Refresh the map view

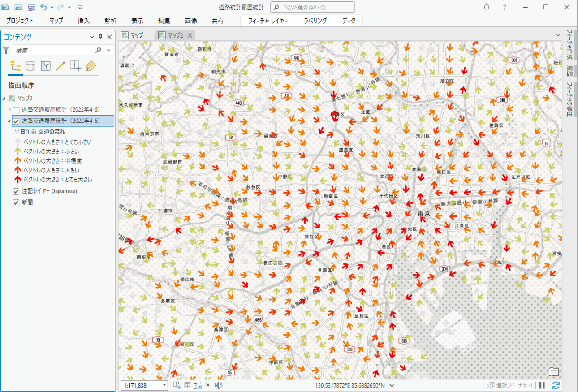(x=556, y=385)
